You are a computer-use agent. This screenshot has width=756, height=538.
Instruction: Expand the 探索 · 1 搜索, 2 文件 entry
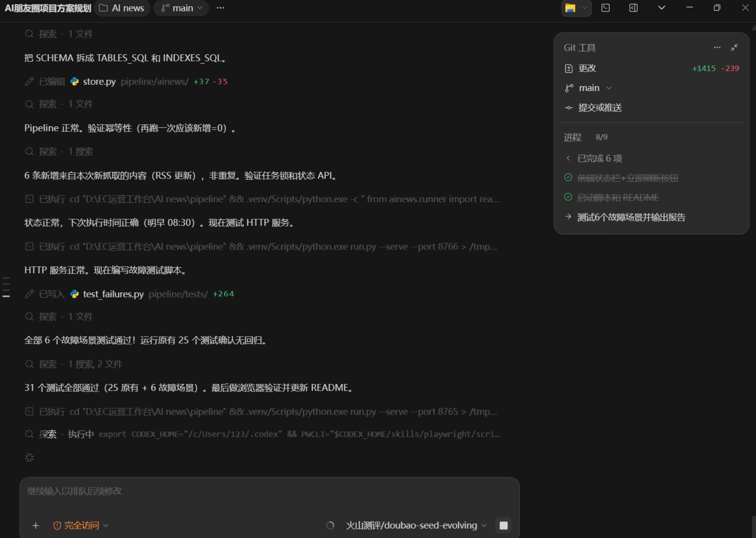(x=74, y=364)
